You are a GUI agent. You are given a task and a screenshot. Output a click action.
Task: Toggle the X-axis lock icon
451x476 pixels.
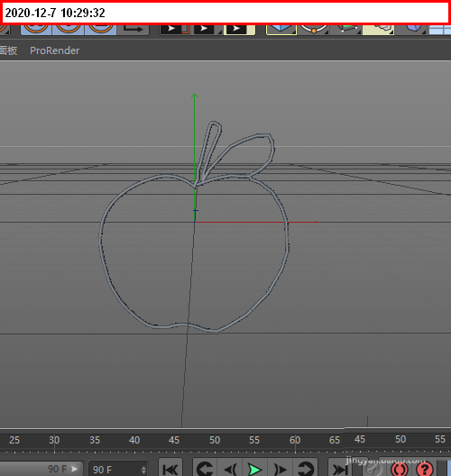[x=36, y=29]
